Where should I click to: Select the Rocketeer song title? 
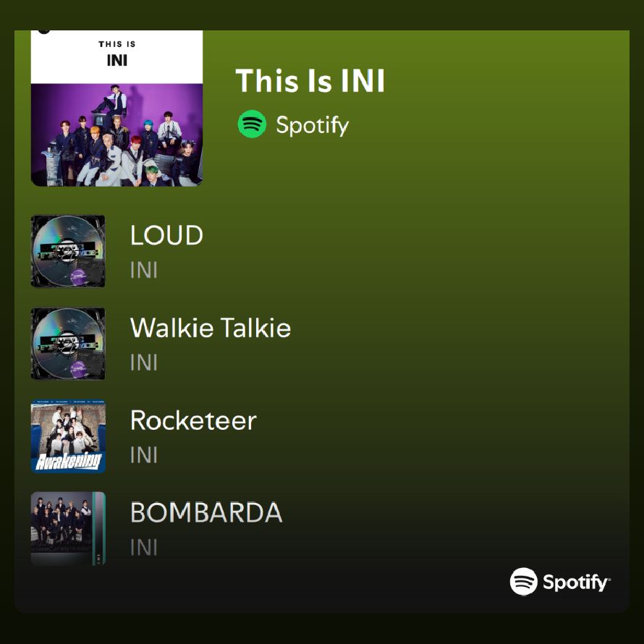(193, 420)
